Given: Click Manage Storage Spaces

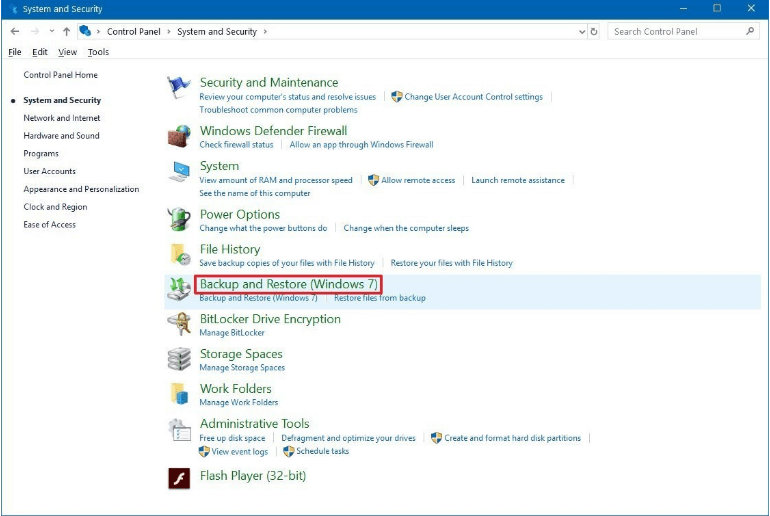Looking at the screenshot, I should 242,367.
